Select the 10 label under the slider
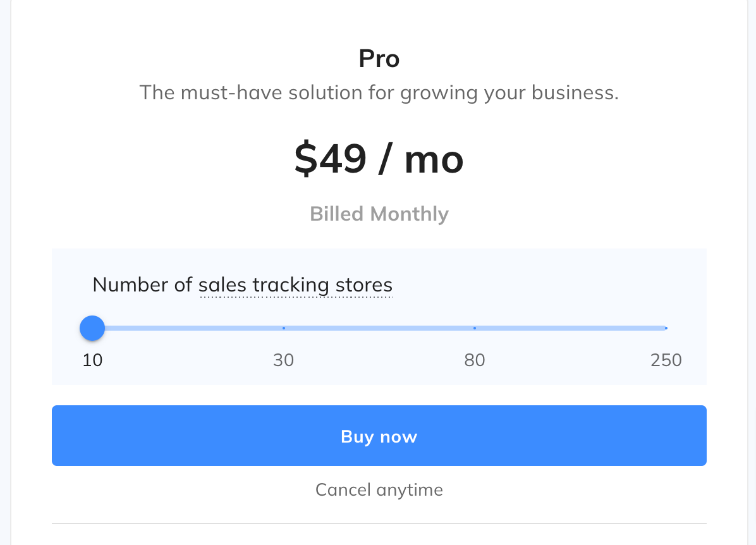 tap(92, 360)
